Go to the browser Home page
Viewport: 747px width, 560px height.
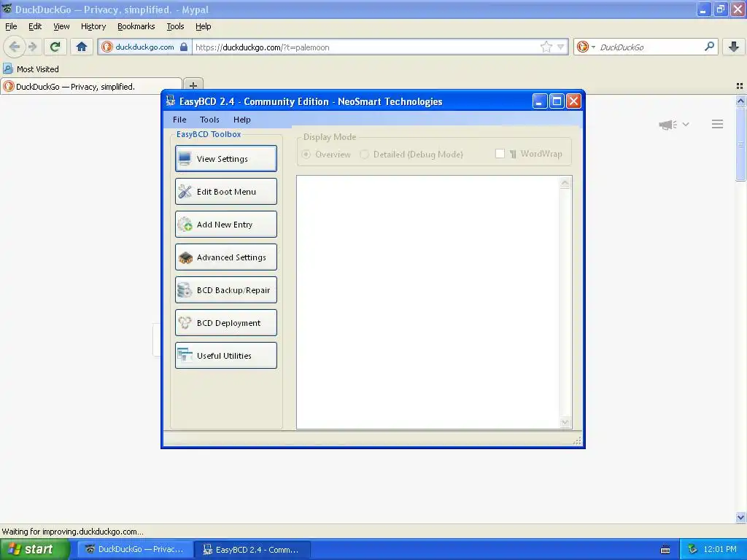[82, 47]
